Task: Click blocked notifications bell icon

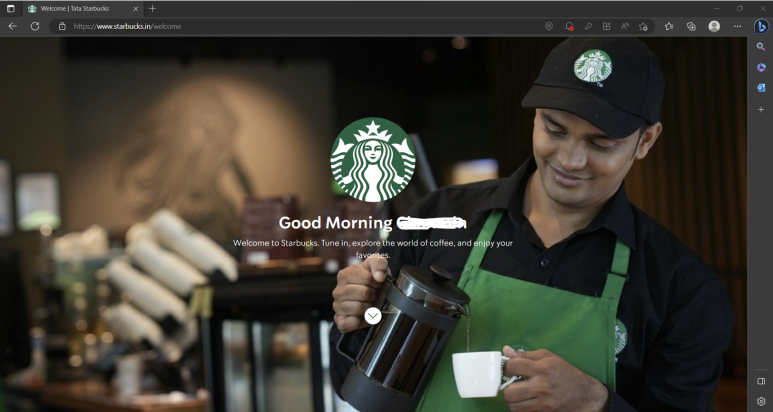Action: click(569, 27)
